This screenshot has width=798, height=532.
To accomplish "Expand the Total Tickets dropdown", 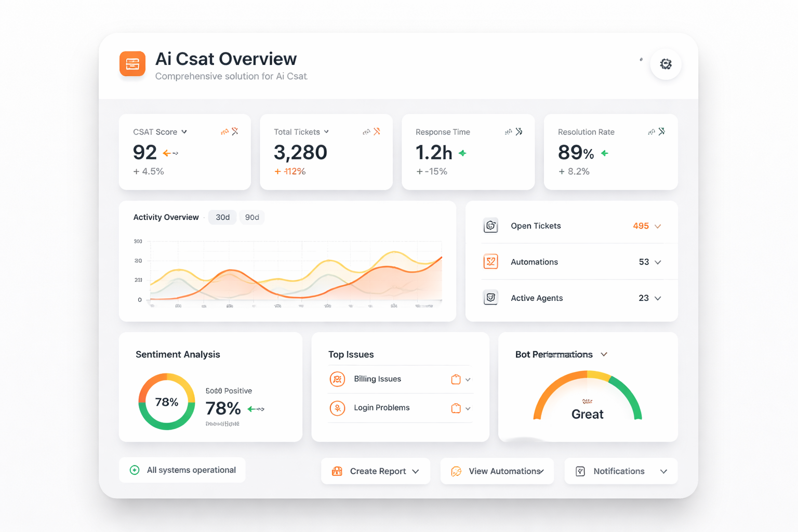I will 326,132.
